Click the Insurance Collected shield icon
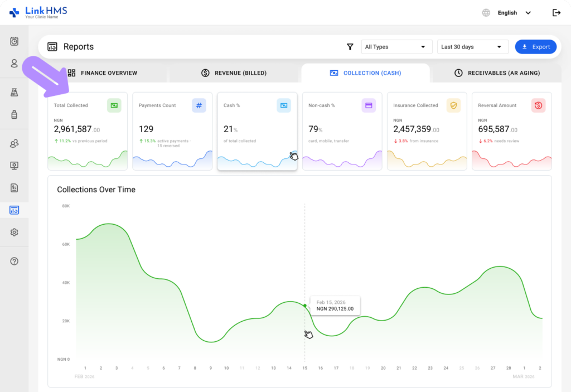This screenshot has height=392, width=571. click(x=453, y=105)
